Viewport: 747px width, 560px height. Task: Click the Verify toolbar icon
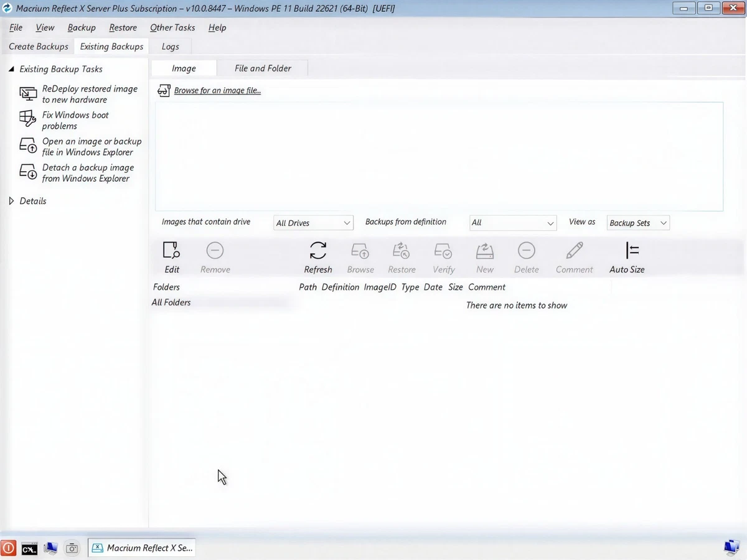tap(443, 251)
